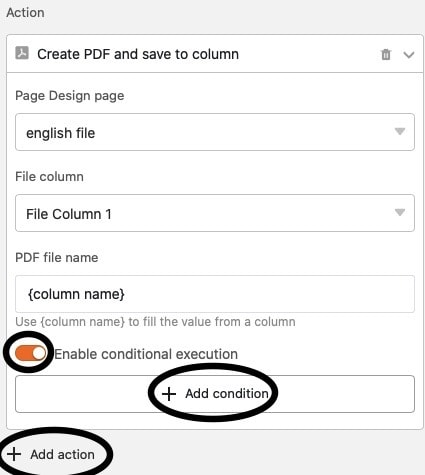This screenshot has height=475, width=425.
Task: Click the Page Design page label
Action: pyautogui.click(x=70, y=96)
